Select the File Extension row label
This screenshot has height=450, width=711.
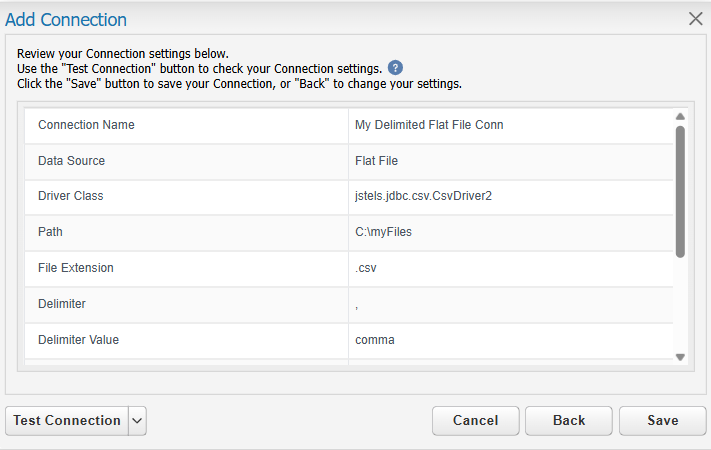pyautogui.click(x=76, y=268)
